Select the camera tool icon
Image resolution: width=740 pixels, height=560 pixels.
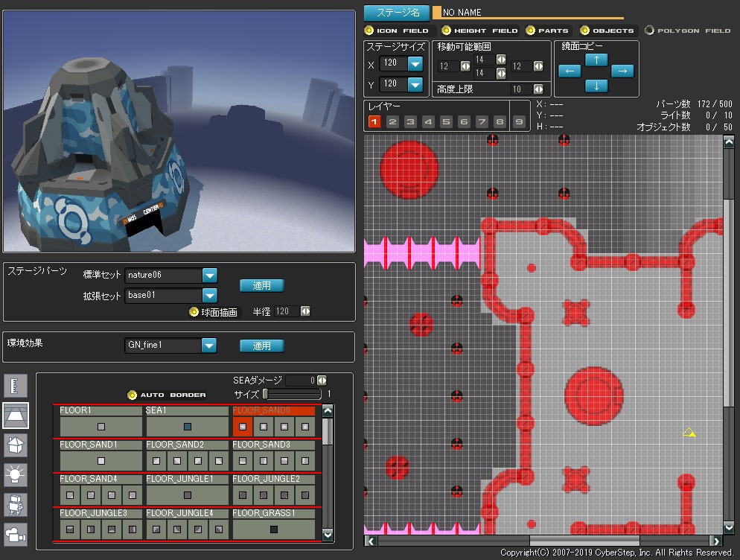(16, 534)
